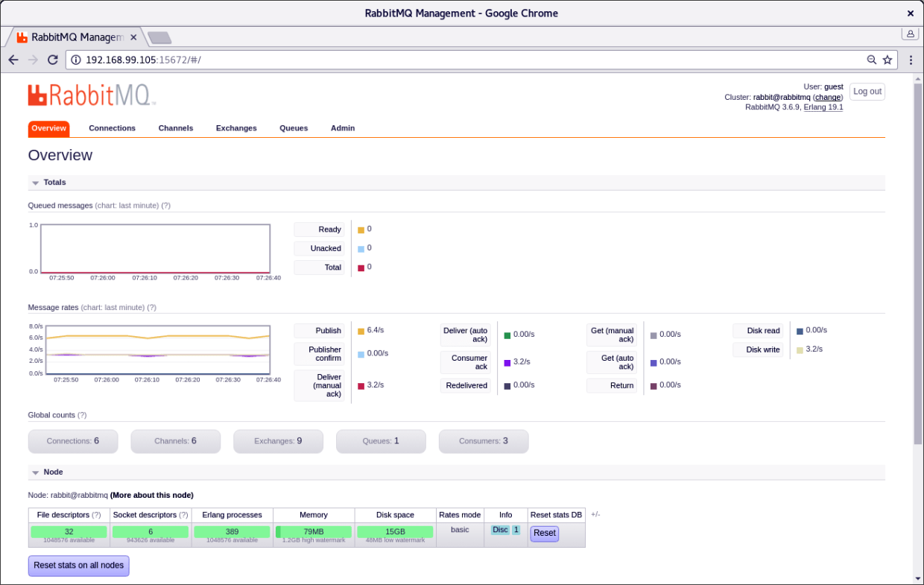Open the Erlang 19.1 link
The image size is (924, 585).
coord(823,107)
